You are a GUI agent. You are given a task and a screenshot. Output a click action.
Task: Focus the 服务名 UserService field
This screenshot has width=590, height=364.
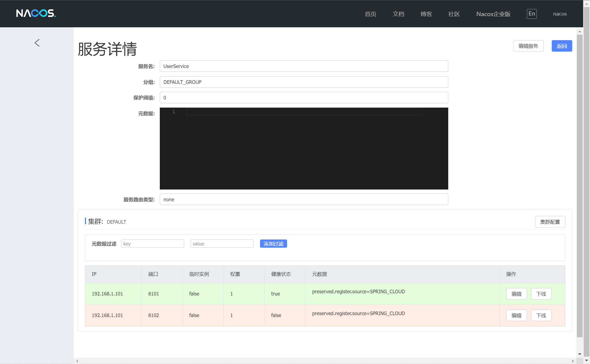point(304,66)
